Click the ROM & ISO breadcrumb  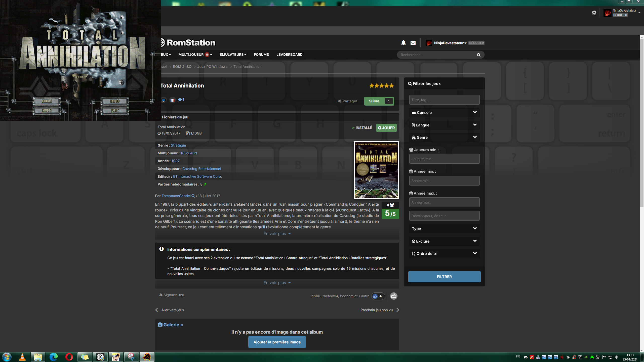[182, 67]
